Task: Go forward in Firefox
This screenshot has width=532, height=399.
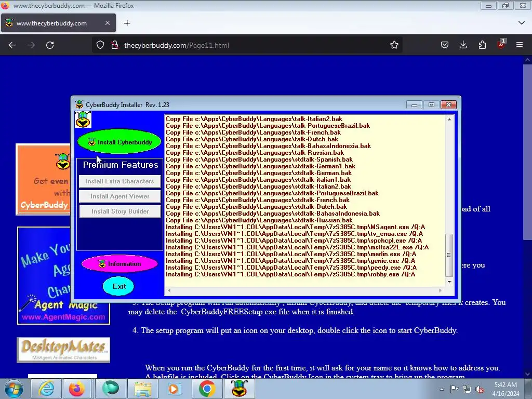Action: pyautogui.click(x=31, y=45)
